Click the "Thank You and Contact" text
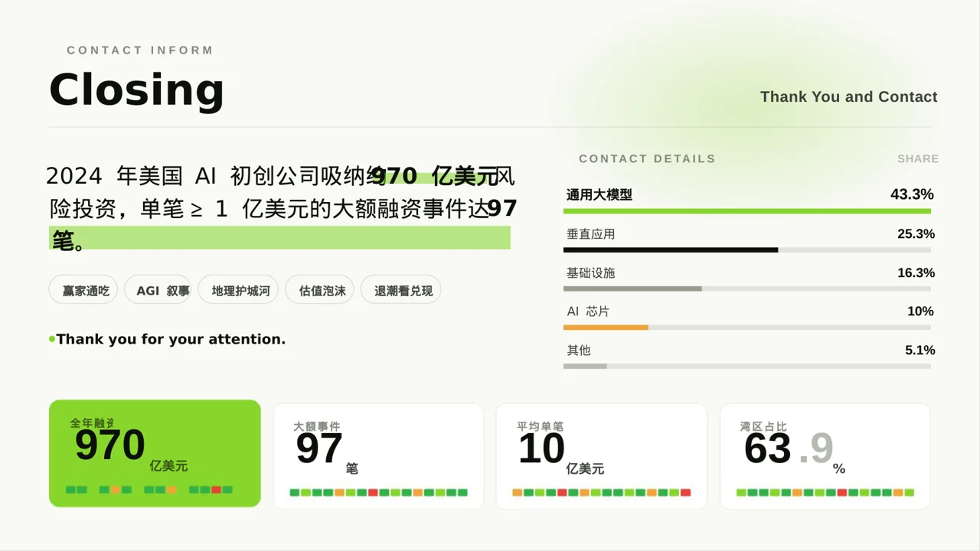This screenshot has height=551, width=980. (x=849, y=96)
